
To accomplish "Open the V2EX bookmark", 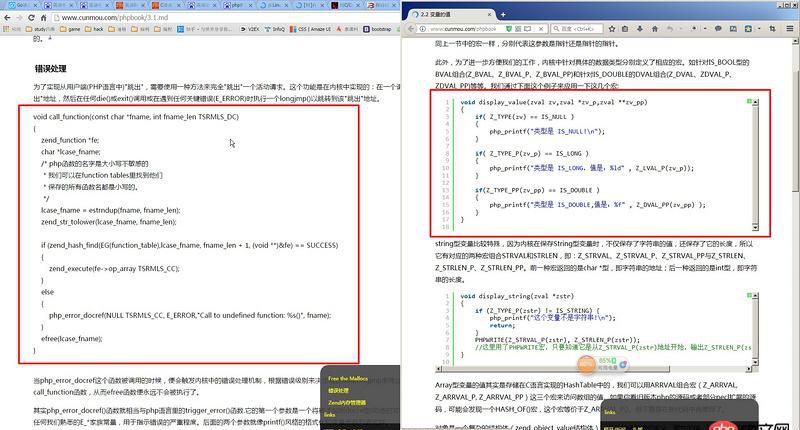I will point(250,29).
